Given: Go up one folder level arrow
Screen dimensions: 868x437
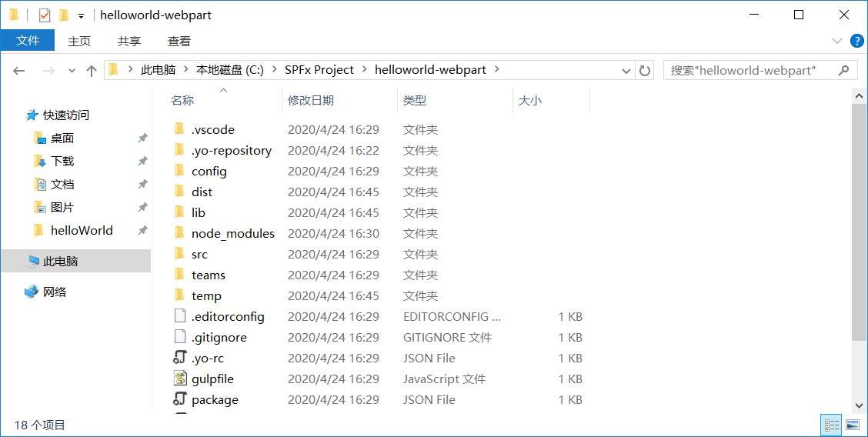Looking at the screenshot, I should click(92, 70).
